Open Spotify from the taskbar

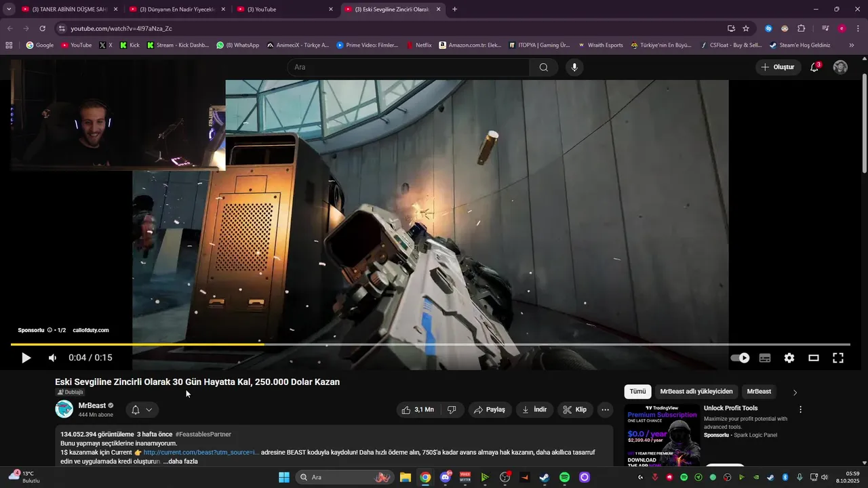564,477
